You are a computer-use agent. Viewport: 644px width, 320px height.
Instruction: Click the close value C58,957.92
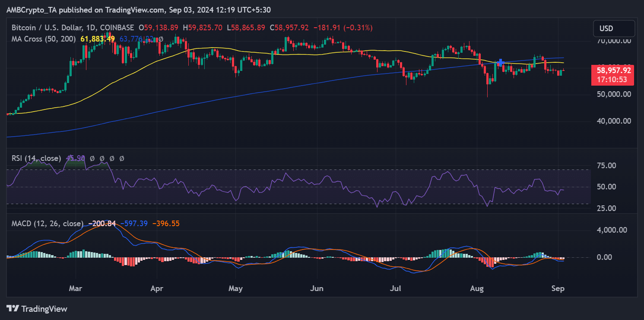289,28
